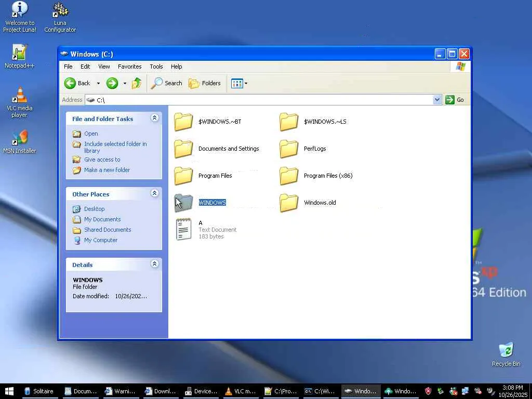
Task: Click Make a new folder
Action: pyautogui.click(x=107, y=170)
